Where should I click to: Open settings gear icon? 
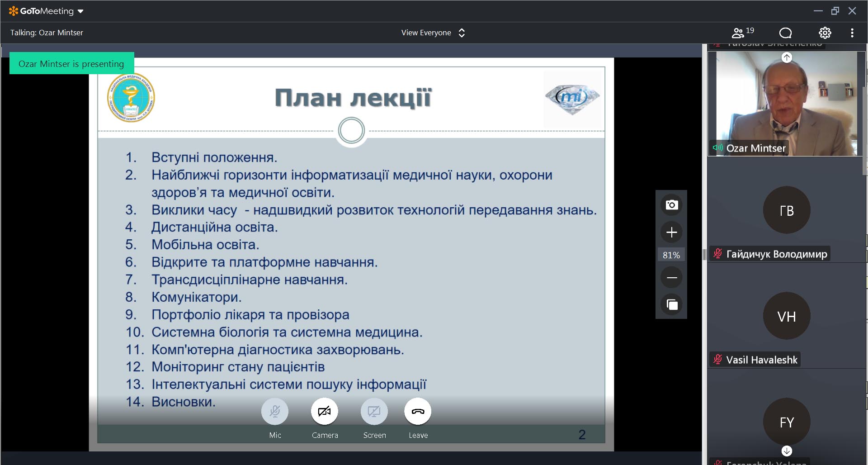(x=825, y=33)
